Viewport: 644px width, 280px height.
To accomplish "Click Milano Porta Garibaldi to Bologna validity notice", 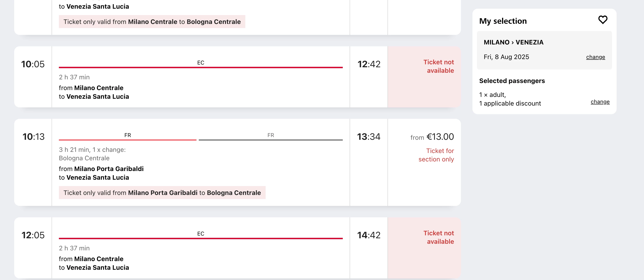I will (162, 193).
